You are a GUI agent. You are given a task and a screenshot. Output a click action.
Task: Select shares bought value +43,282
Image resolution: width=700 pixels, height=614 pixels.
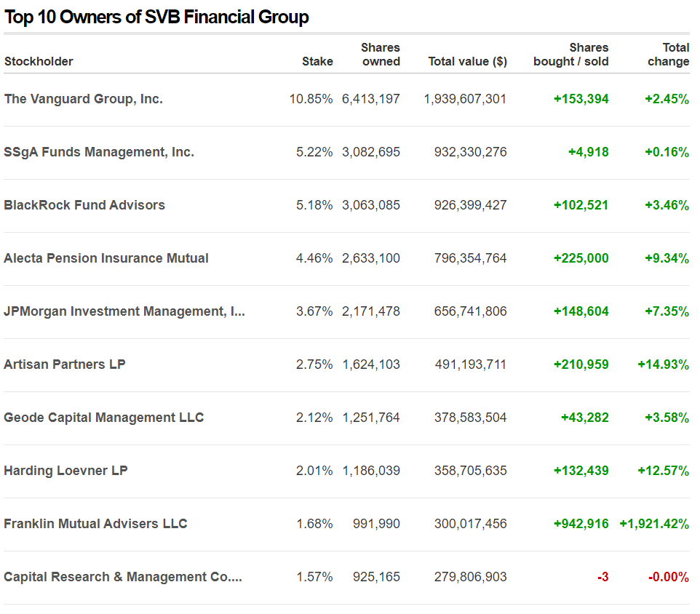point(585,418)
